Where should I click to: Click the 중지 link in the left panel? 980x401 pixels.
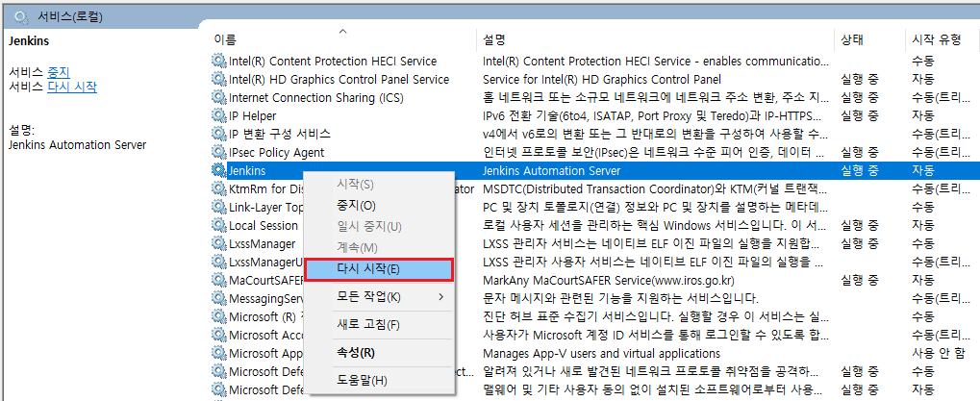[59, 72]
